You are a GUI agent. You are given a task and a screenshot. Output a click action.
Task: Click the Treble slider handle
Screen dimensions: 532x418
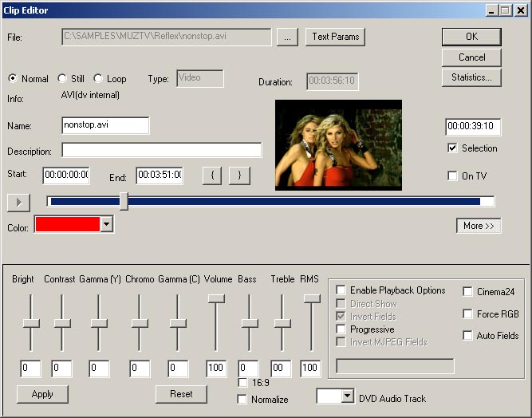282,323
